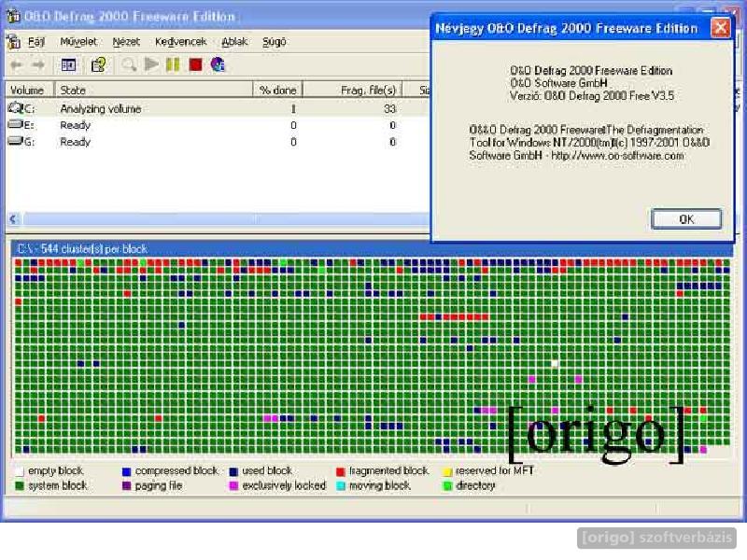Open the Súgó menu
This screenshot has width=747, height=560.
click(275, 42)
